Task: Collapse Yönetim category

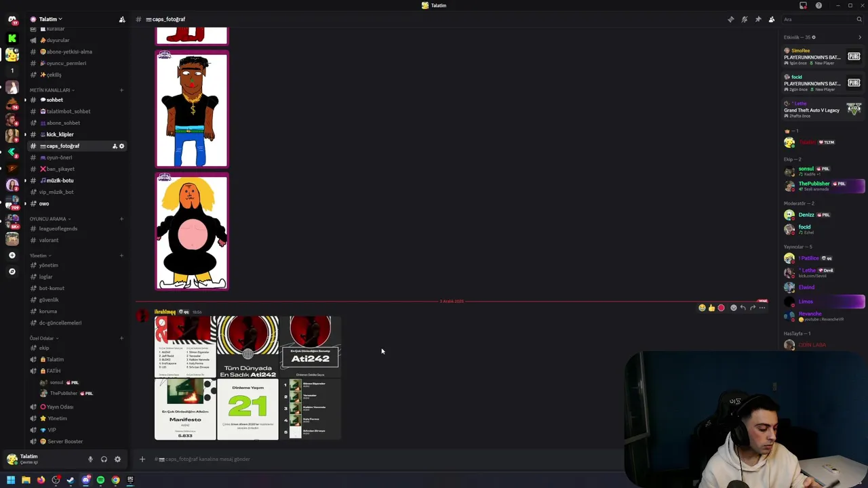Action: coord(39,256)
